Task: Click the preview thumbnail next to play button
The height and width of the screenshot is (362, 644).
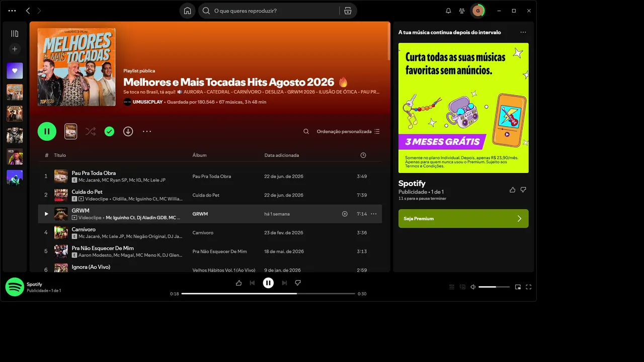Action: click(70, 131)
